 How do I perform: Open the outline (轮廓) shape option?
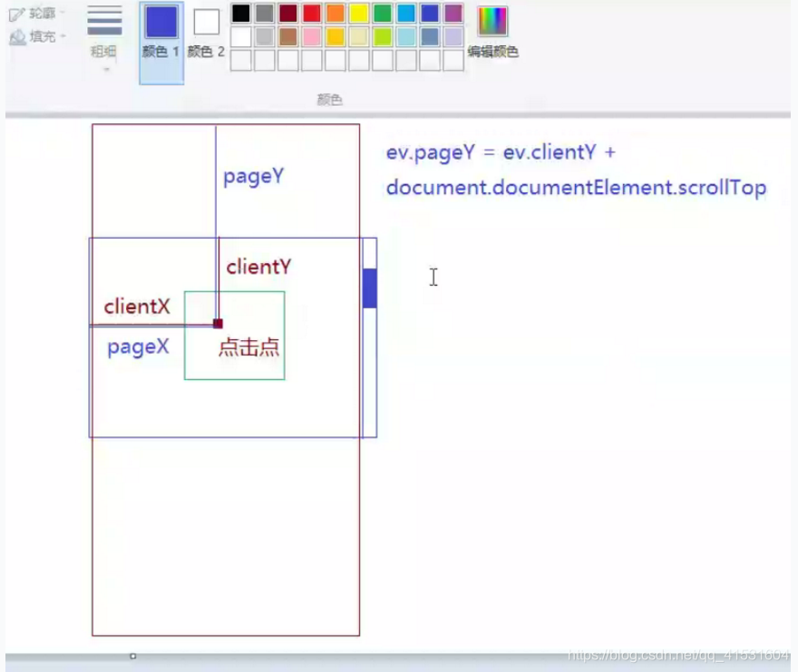[x=37, y=14]
